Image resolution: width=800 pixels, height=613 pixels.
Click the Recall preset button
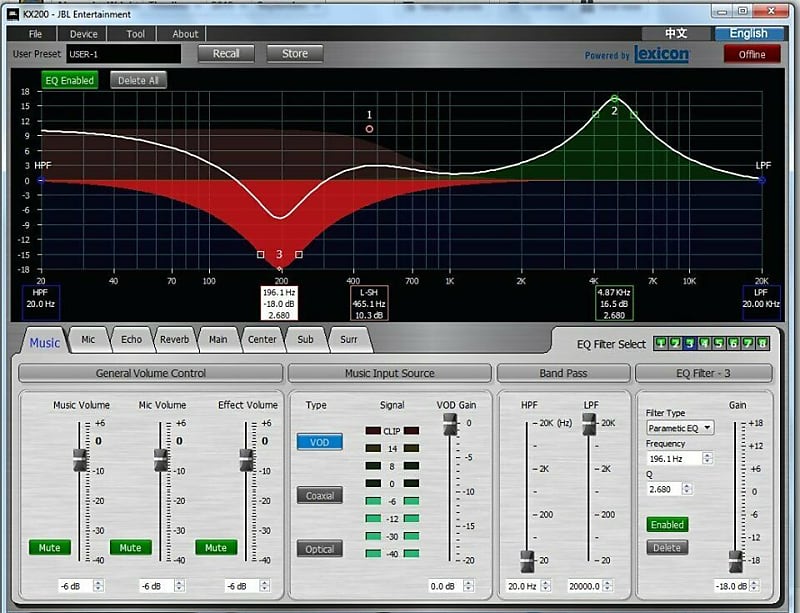click(x=226, y=54)
